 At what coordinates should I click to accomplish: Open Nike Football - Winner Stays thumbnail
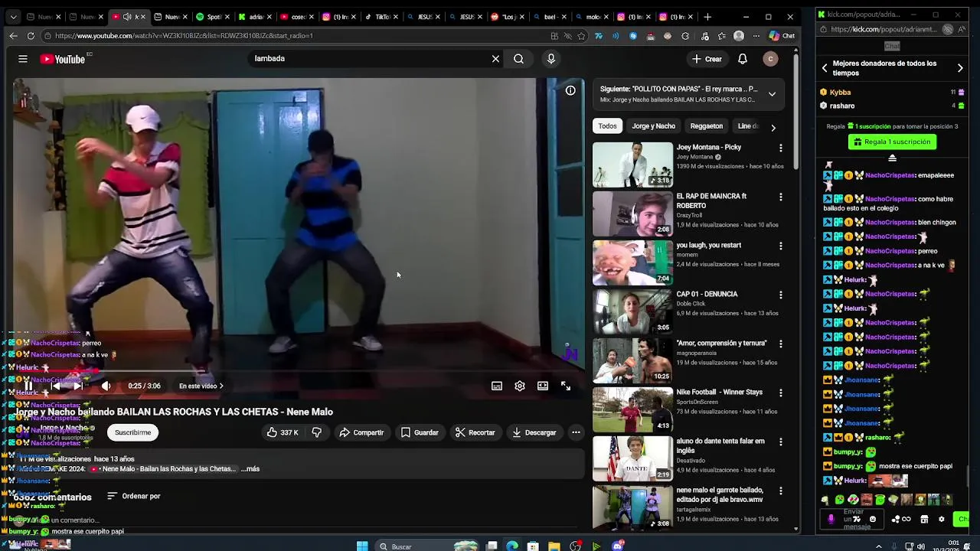pos(632,410)
